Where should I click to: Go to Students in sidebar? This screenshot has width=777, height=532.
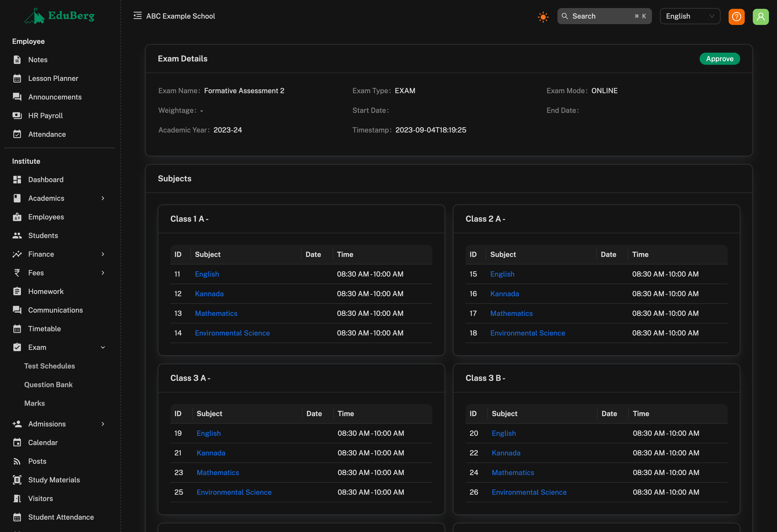43,236
